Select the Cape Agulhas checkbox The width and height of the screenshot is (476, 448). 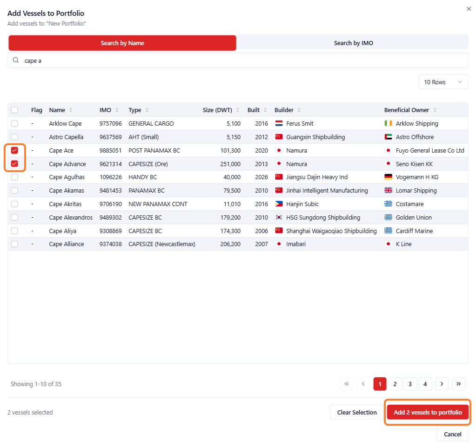pos(14,177)
